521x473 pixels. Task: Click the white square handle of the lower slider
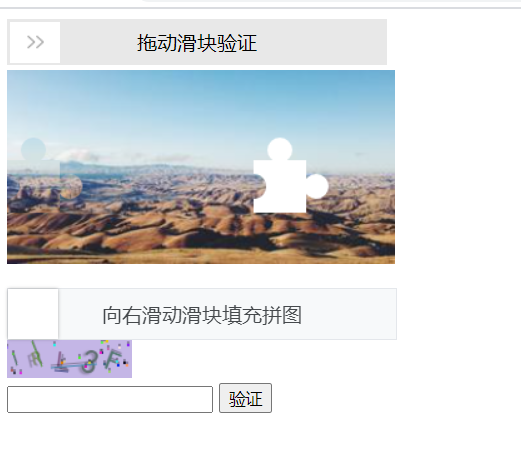[33, 314]
